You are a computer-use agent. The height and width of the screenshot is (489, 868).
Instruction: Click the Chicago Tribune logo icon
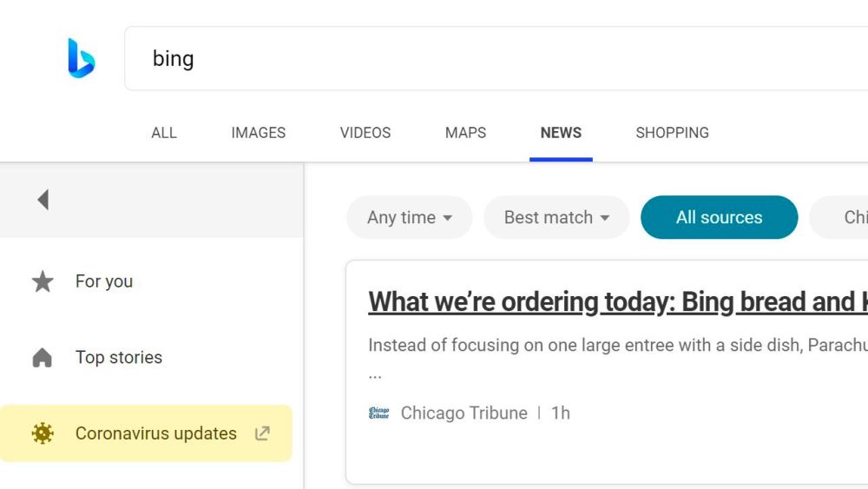tap(378, 413)
